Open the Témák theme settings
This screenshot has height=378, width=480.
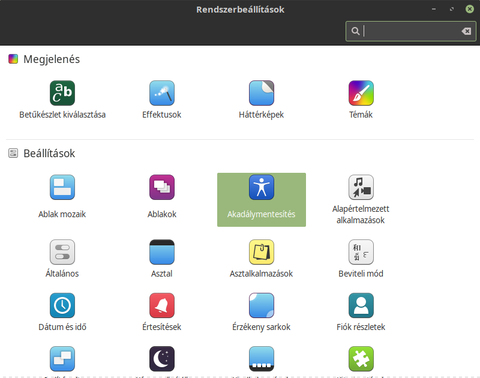[361, 100]
